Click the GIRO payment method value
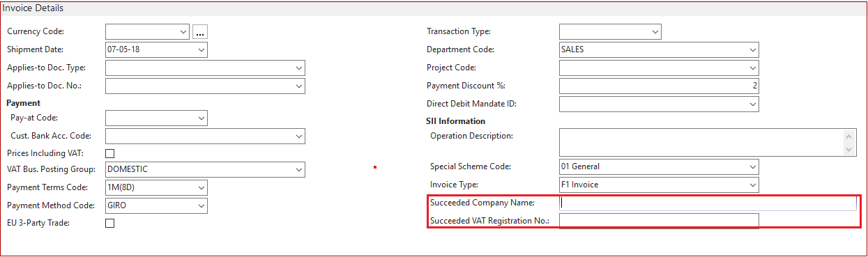Image resolution: width=868 pixels, height=257 pixels. coord(117,206)
